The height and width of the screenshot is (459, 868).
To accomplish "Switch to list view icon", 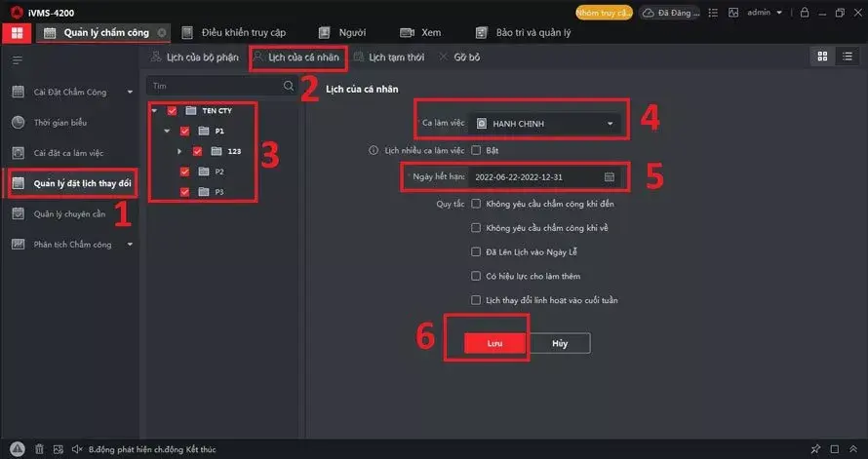I will pyautogui.click(x=847, y=57).
